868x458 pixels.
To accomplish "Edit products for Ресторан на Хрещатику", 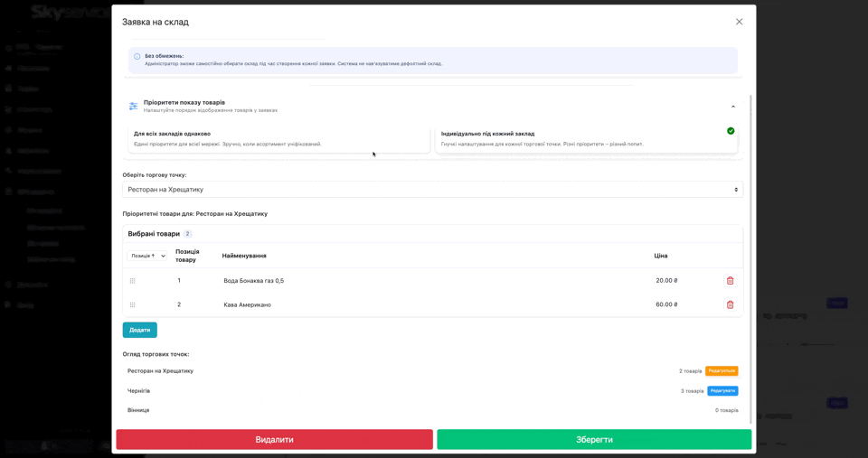I will (722, 371).
